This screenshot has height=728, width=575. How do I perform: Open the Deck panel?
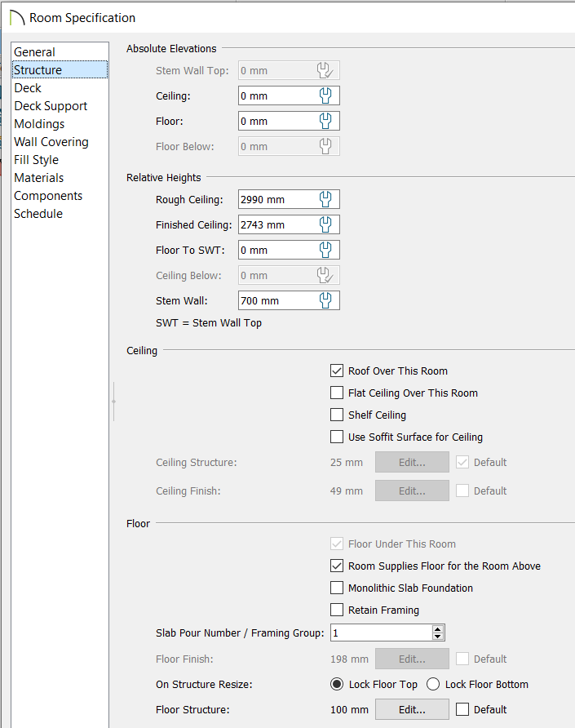[60, 88]
